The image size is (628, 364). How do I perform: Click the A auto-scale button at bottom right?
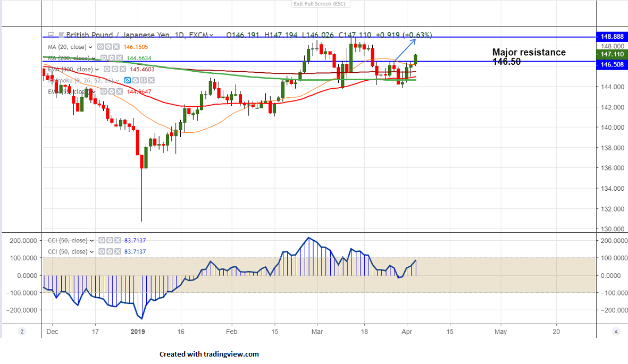point(616,332)
